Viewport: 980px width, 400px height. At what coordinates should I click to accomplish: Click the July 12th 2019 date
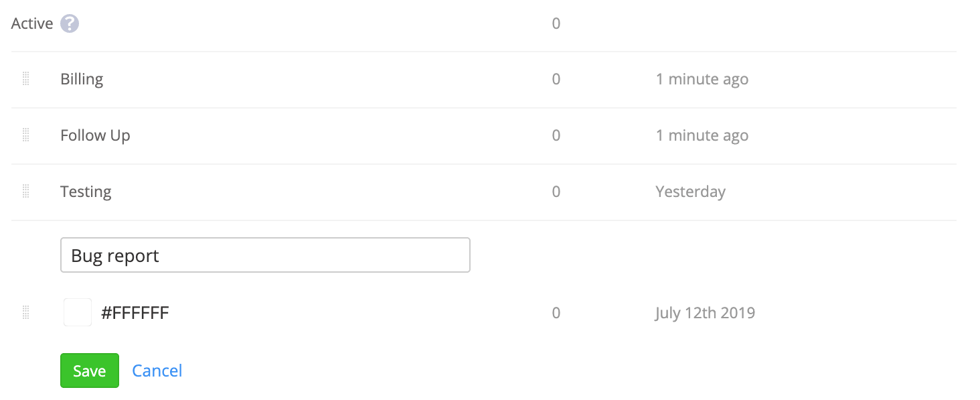click(706, 313)
